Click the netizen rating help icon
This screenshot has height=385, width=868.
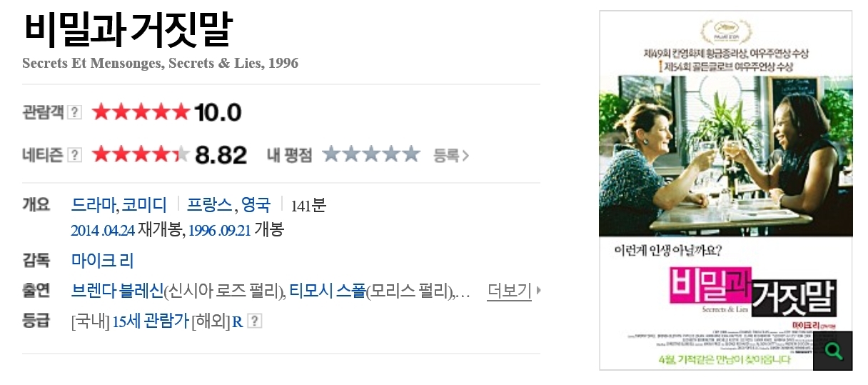pos(75,154)
